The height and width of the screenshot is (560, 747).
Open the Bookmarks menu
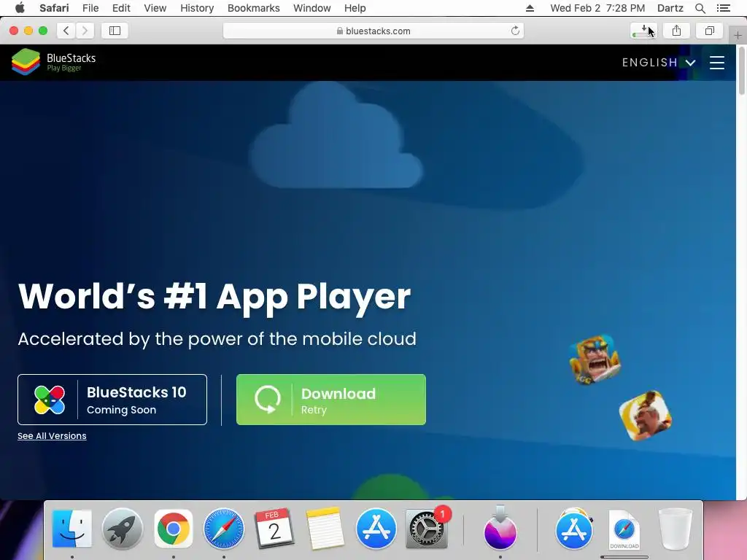[x=253, y=8]
